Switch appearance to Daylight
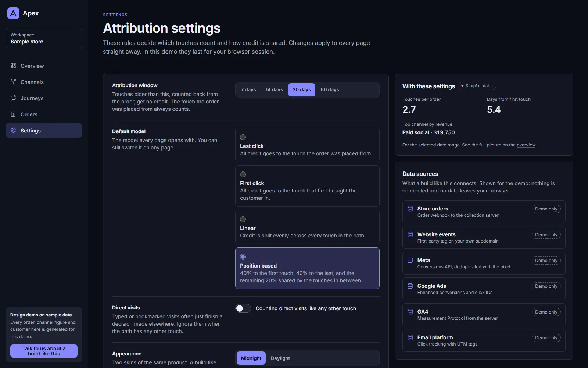588x368 pixels. [x=280, y=358]
